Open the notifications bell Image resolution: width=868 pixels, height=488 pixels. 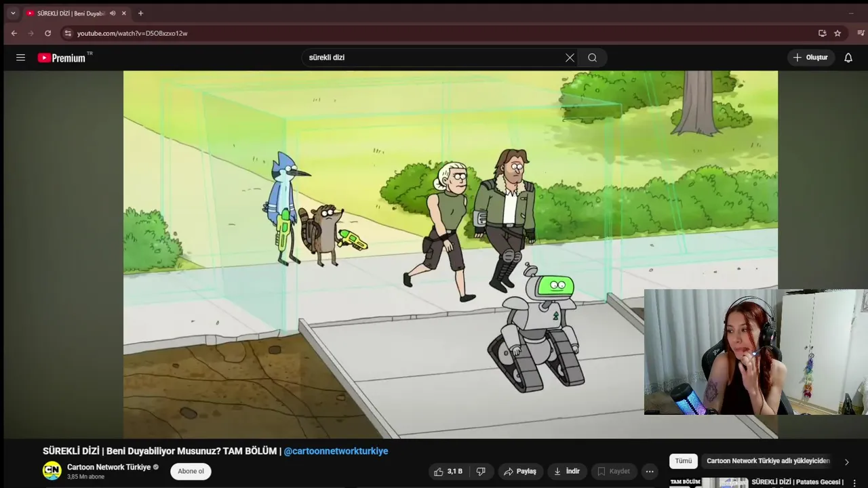[x=848, y=58]
